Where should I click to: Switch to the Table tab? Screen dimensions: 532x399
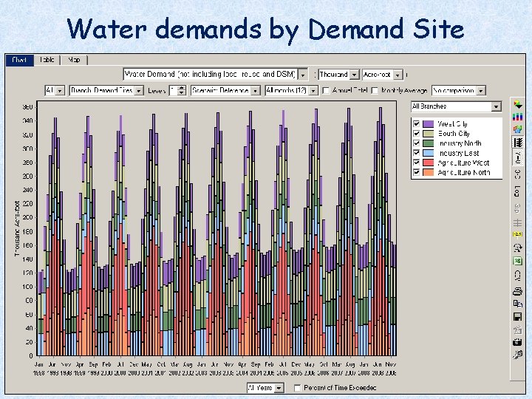[47, 60]
